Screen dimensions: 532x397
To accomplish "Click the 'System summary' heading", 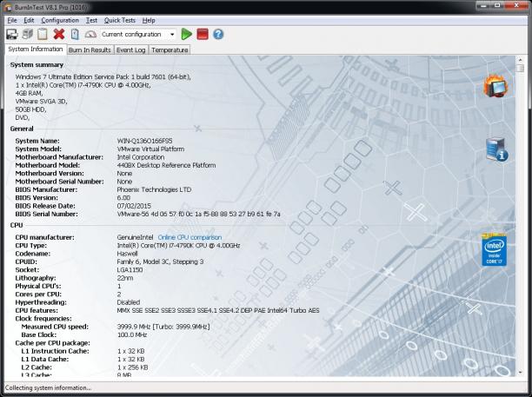I will [37, 65].
